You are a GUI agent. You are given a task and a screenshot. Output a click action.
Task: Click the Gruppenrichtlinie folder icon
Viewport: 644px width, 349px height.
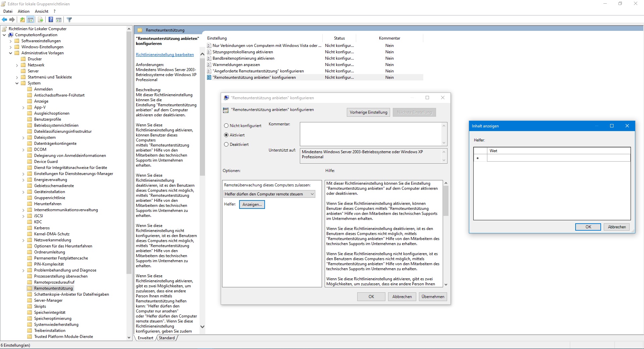pos(30,198)
